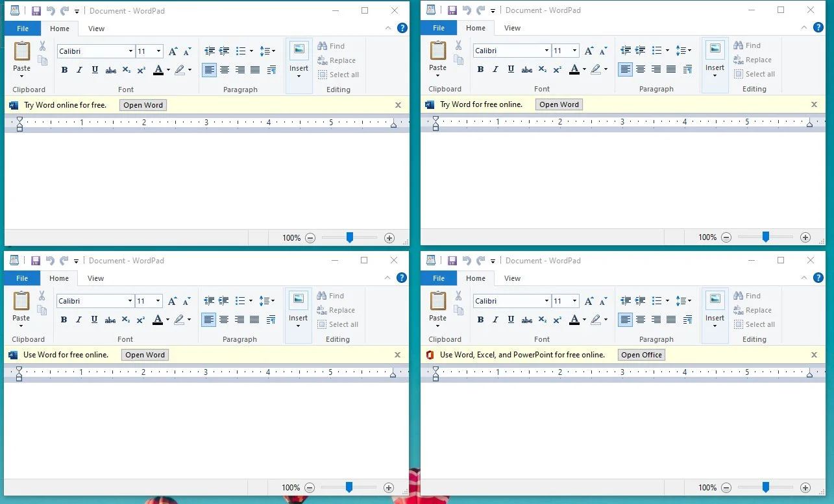
Task: Toggle Underline in the Open Office banner window
Action: 511,320
